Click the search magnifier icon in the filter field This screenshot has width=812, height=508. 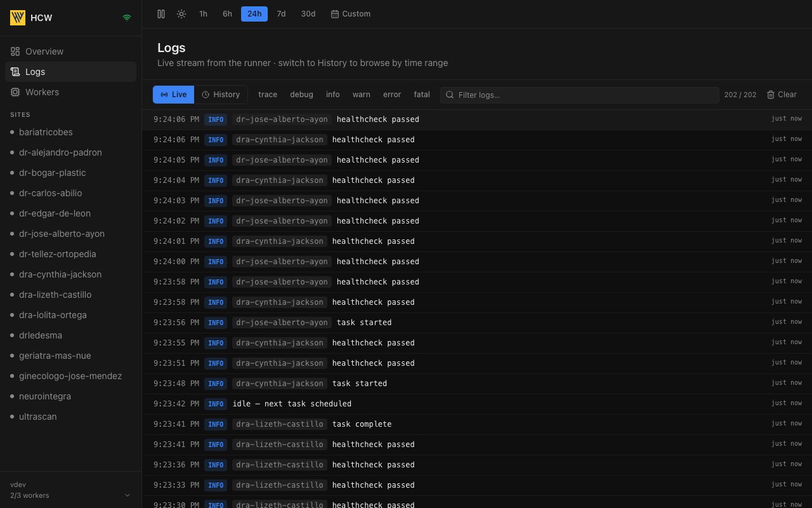pos(450,95)
